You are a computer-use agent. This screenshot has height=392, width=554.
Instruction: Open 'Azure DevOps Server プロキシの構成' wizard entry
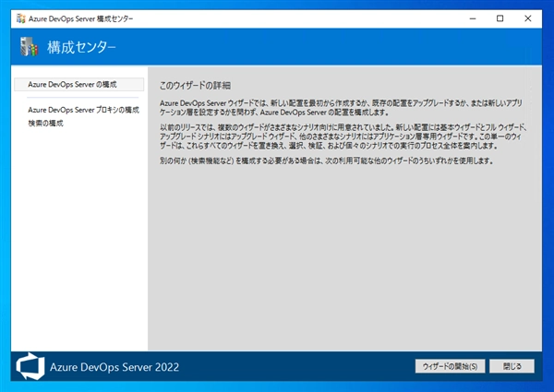[x=83, y=110]
